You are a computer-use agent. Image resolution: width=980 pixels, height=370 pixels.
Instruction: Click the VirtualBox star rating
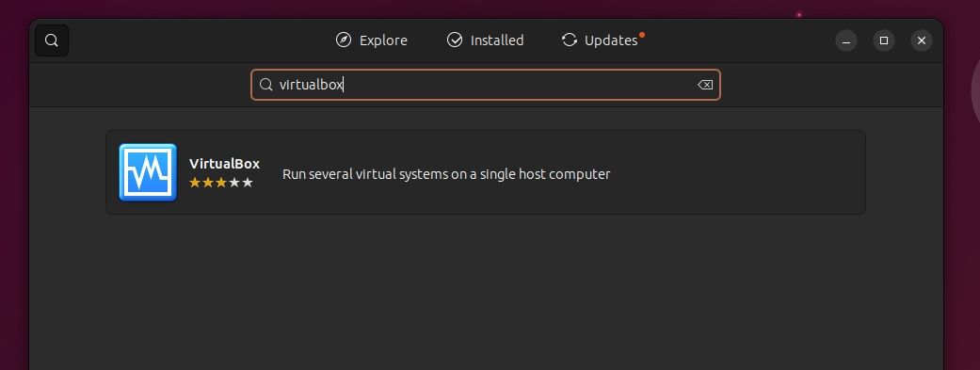pyautogui.click(x=220, y=183)
